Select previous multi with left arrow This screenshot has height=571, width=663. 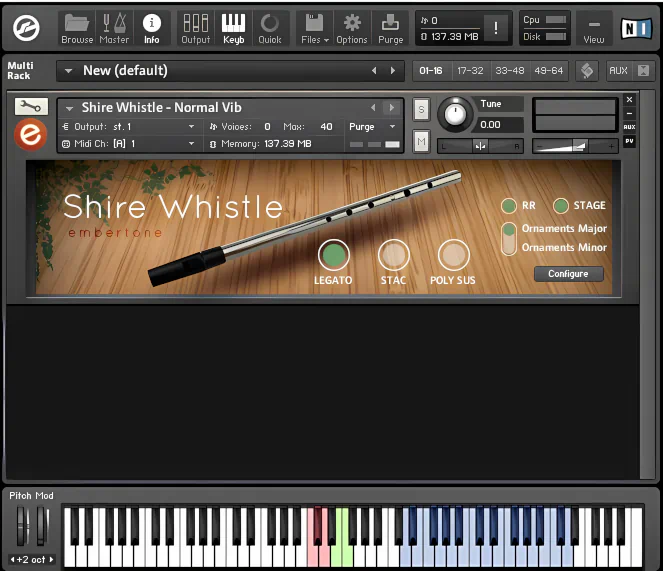tap(374, 71)
